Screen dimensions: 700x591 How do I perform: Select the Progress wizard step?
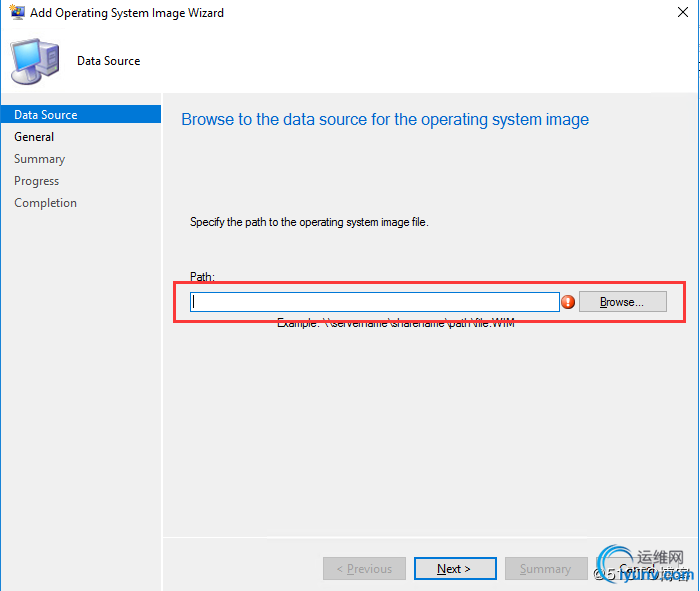[36, 181]
